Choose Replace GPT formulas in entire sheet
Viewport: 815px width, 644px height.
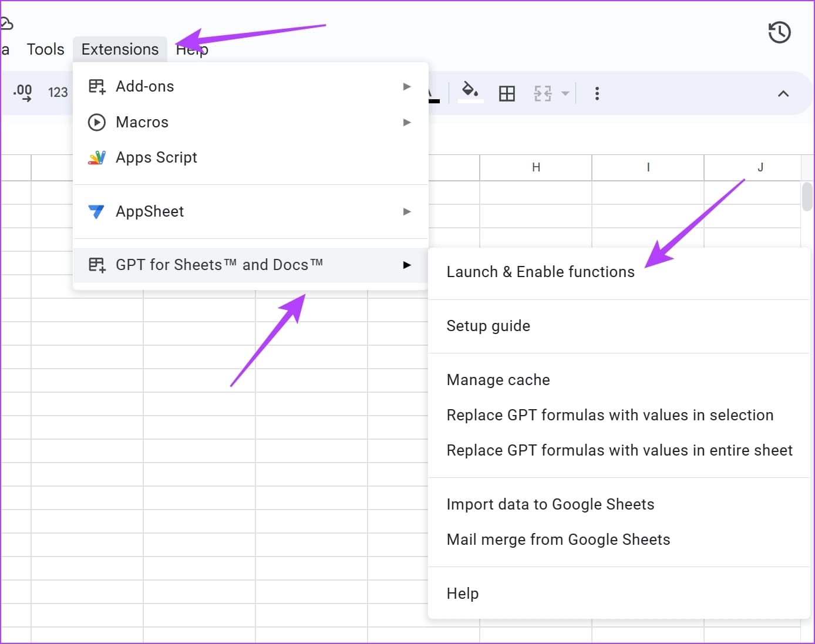point(619,450)
